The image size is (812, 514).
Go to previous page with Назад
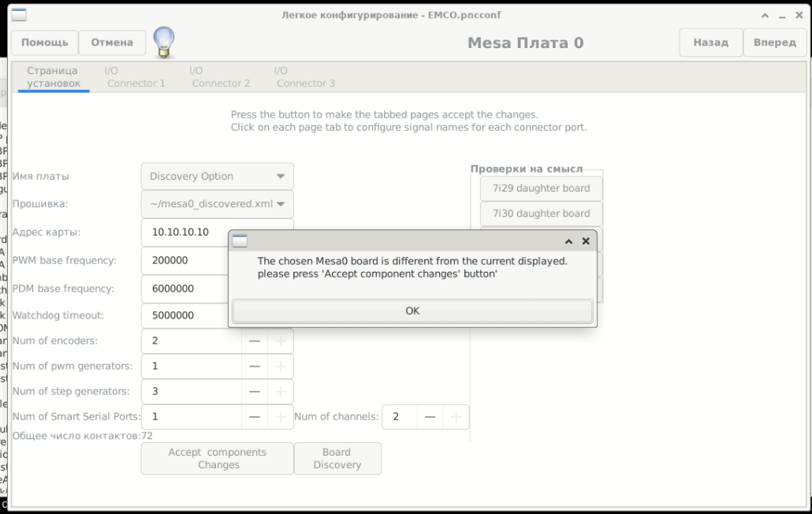710,43
